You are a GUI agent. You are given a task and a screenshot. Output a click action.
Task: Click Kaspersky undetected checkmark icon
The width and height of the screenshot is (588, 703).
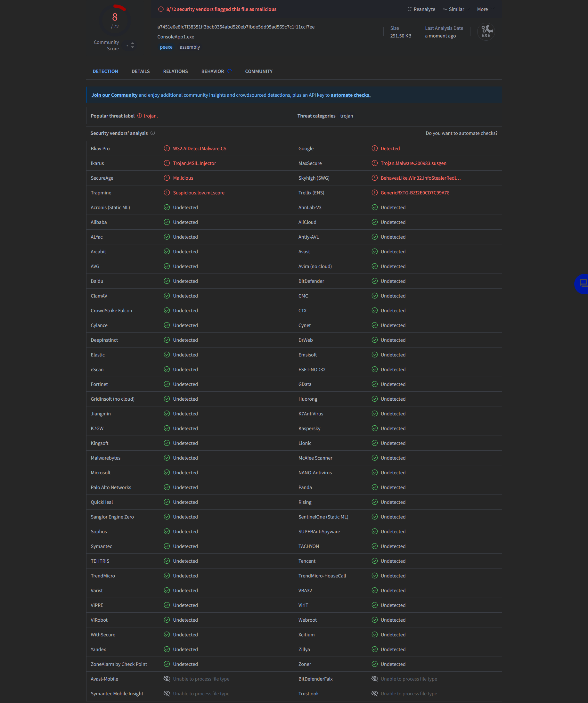click(x=374, y=428)
